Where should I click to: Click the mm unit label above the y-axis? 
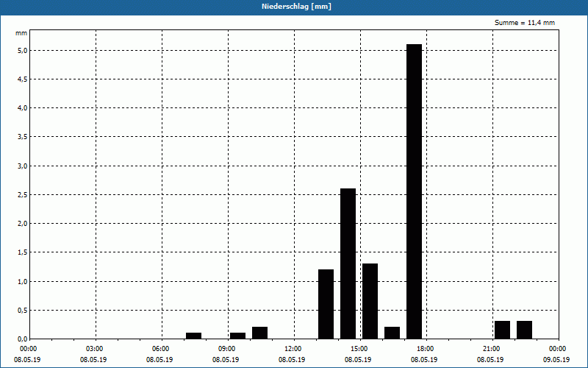21,33
